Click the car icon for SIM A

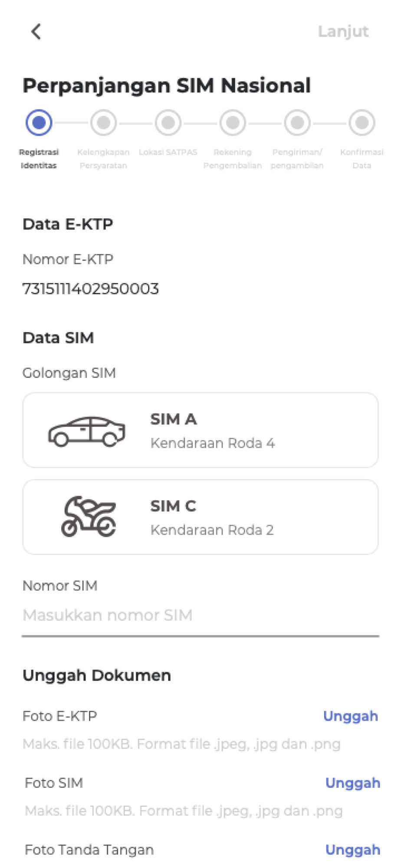point(87,431)
